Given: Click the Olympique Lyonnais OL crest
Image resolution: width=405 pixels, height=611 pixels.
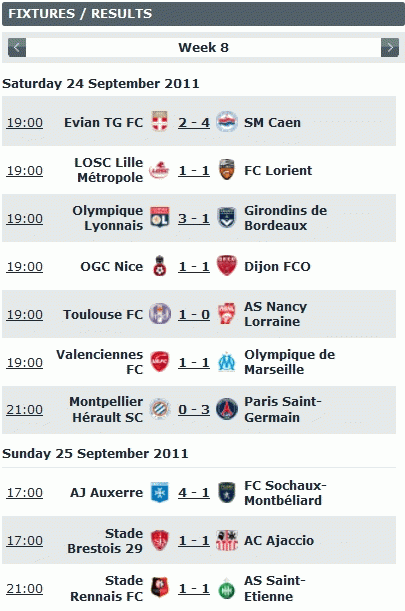Looking at the screenshot, I should 159,217.
